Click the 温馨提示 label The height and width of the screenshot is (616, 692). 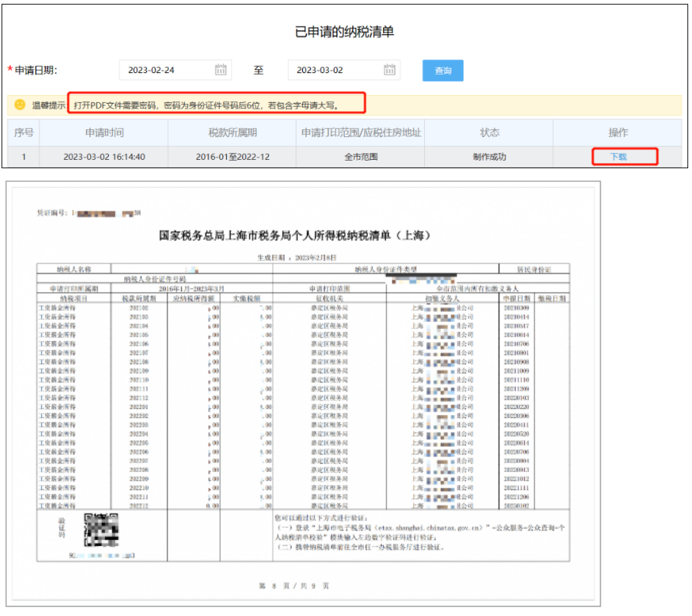[49, 105]
